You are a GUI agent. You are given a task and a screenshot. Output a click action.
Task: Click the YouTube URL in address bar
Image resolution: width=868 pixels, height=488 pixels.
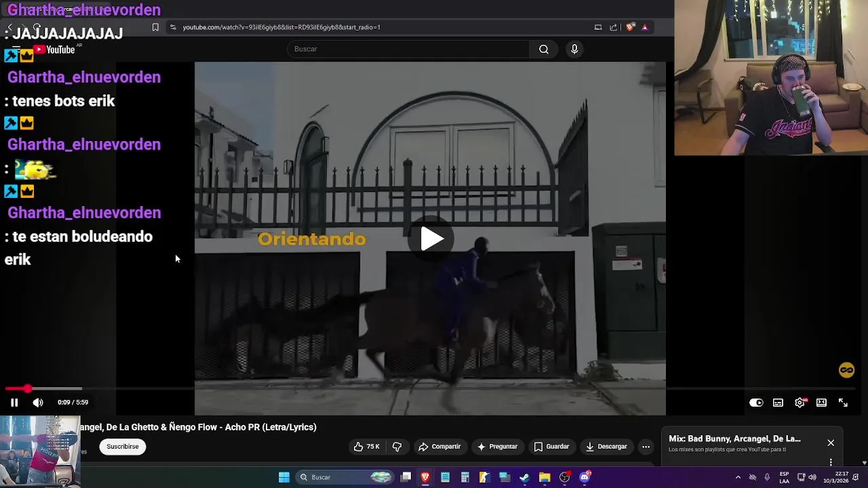pyautogui.click(x=281, y=27)
